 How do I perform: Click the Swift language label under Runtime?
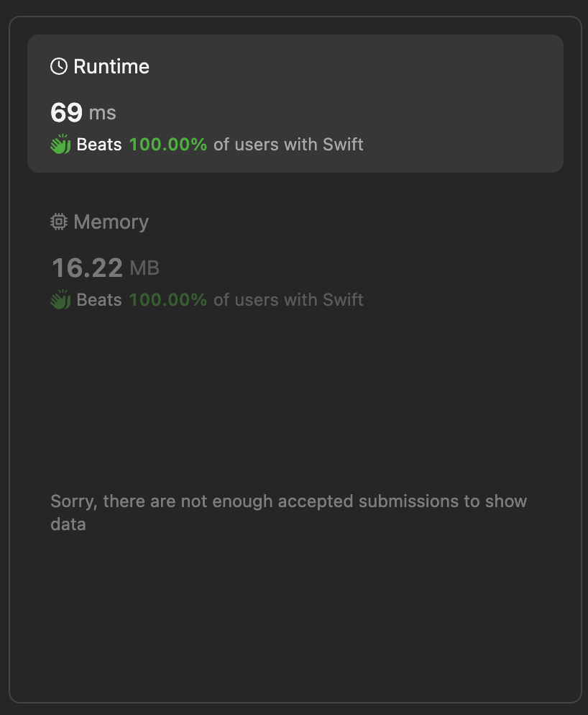click(x=343, y=144)
